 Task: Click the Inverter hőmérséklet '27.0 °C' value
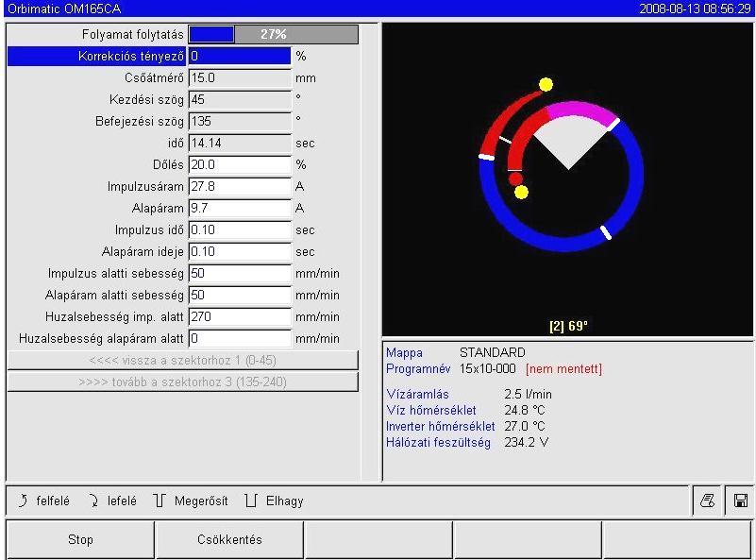click(525, 427)
